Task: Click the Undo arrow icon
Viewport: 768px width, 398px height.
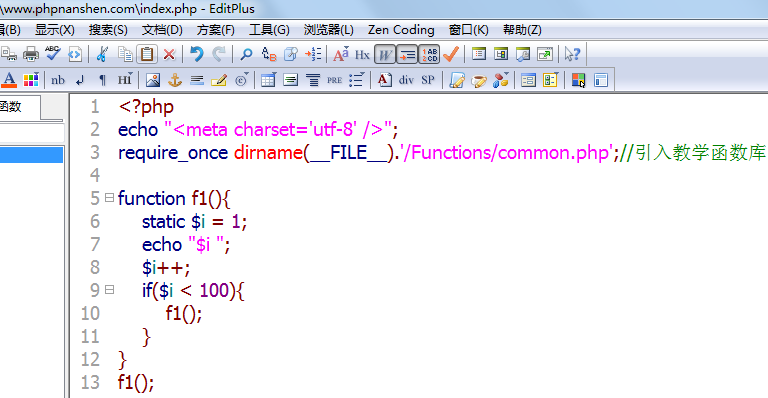Action: (196, 54)
